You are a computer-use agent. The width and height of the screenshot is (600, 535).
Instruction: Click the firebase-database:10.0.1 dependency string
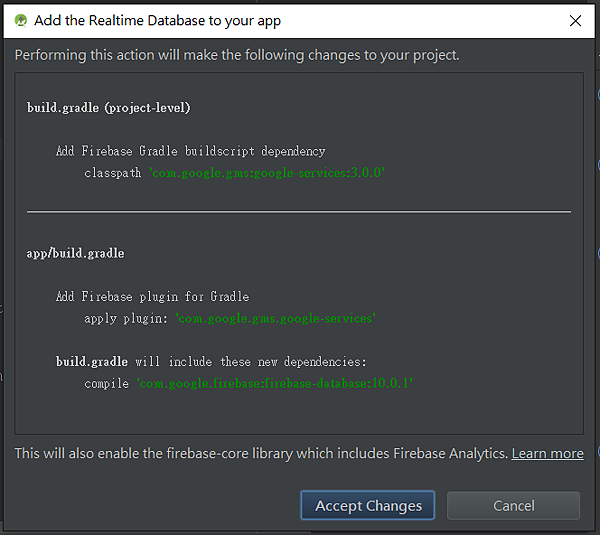click(275, 383)
